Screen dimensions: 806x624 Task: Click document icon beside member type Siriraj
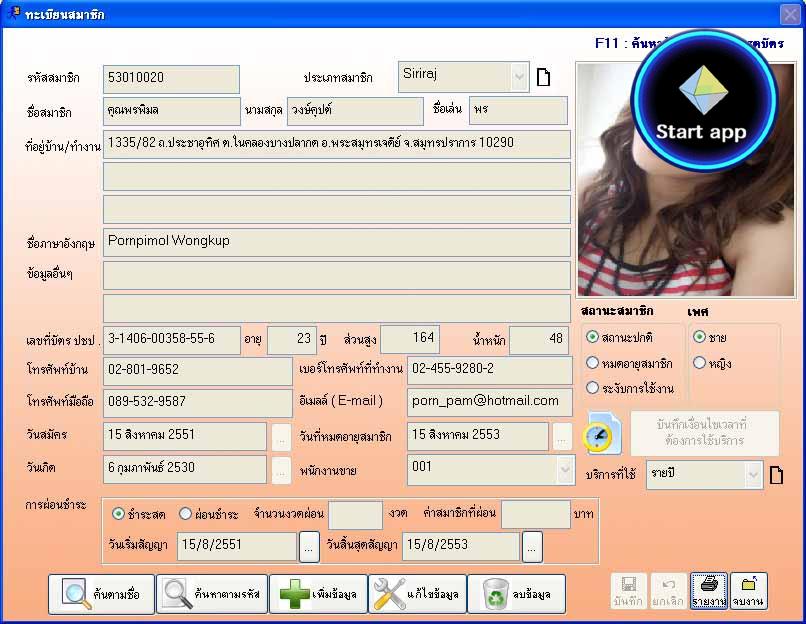click(544, 78)
